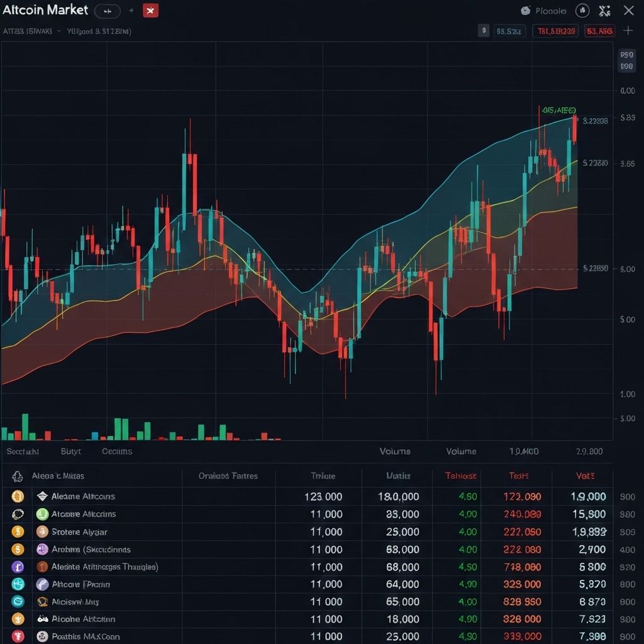The width and height of the screenshot is (644, 644).
Task: Click the lock icon next to the price badges
Action: [483, 30]
